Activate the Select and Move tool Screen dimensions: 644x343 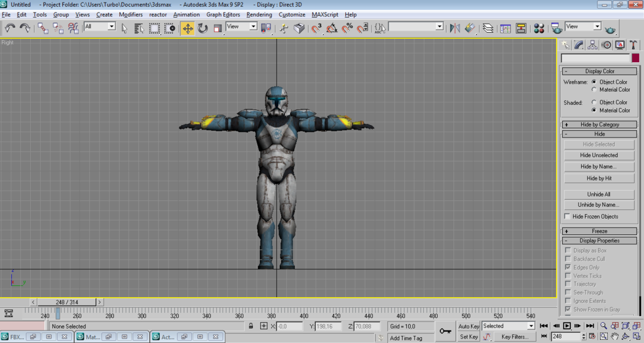tap(187, 28)
